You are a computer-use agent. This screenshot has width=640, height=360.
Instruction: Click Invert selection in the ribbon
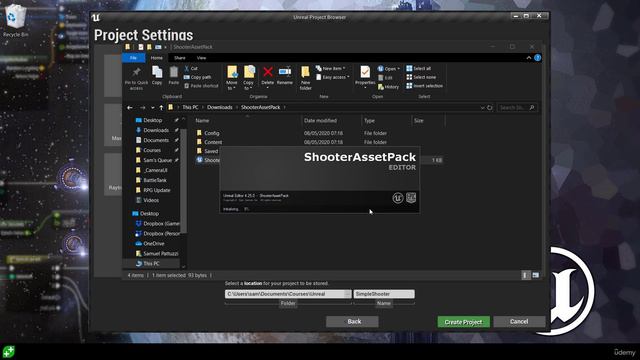(424, 86)
